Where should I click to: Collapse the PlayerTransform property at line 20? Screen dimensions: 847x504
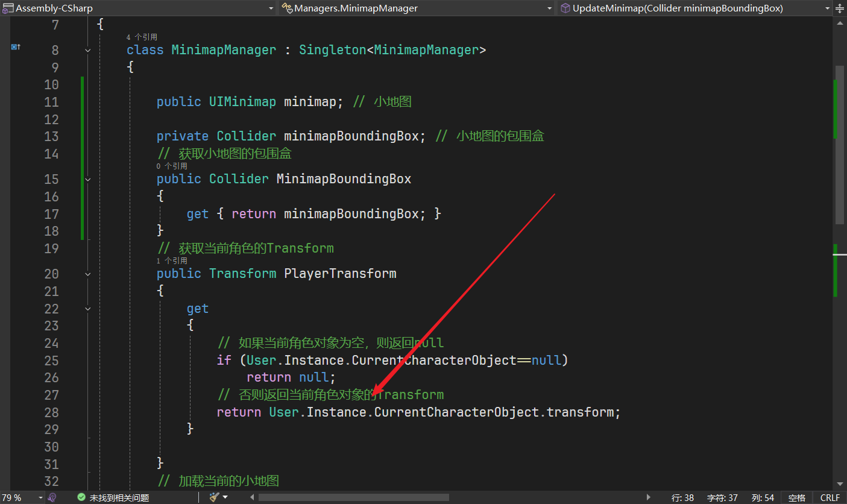pos(88,274)
